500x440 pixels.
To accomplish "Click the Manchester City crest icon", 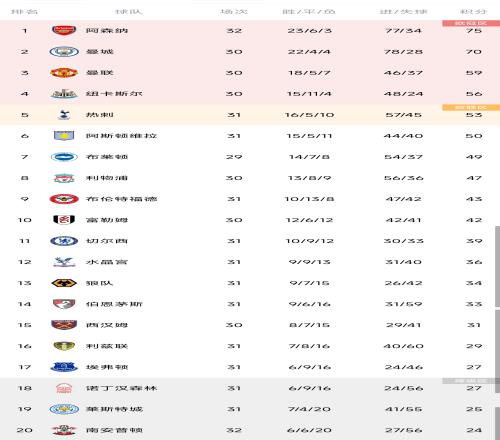I will point(64,52).
